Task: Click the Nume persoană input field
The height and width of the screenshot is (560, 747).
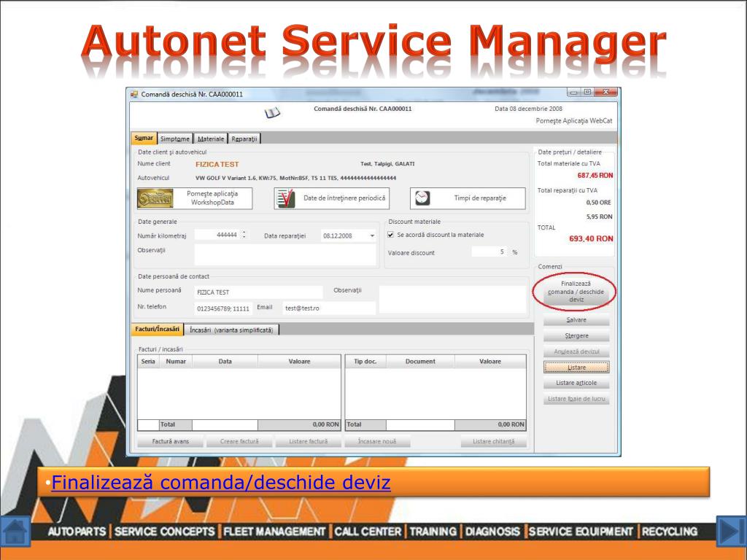Action: coord(259,292)
